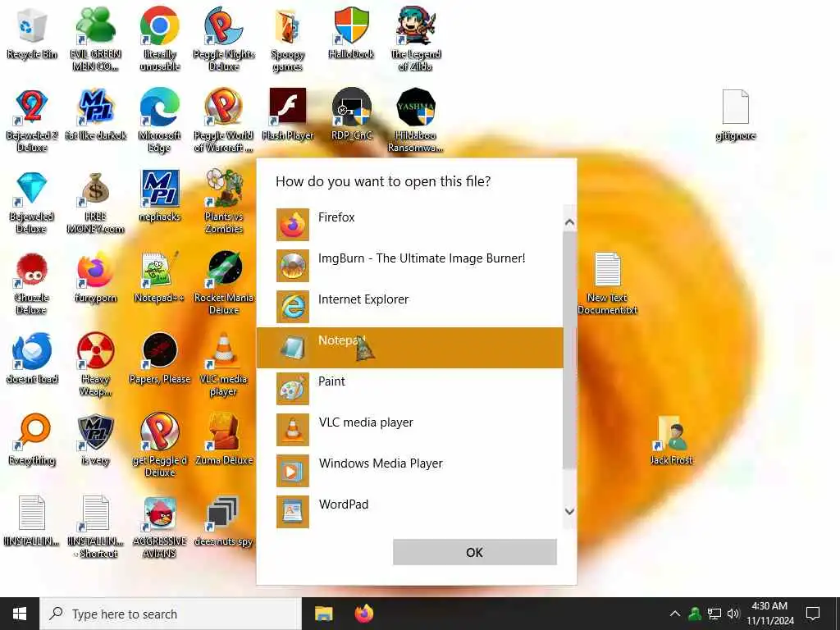Launch Zuma Deluxe desktop shortcut
This screenshot has height=630, width=840.
point(223,440)
